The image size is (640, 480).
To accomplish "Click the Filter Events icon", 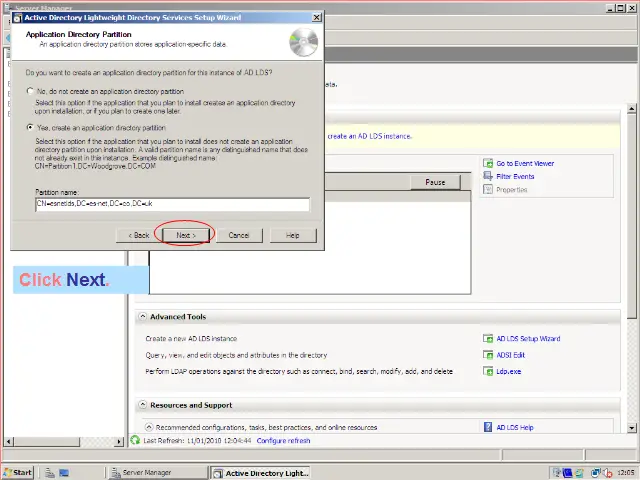I will pyautogui.click(x=488, y=176).
